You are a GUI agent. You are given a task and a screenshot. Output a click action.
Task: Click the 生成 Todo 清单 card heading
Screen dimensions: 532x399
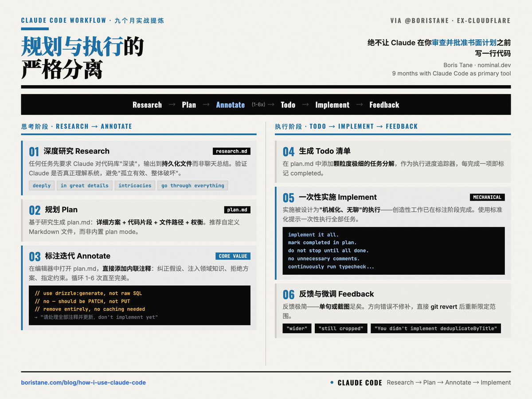click(325, 151)
